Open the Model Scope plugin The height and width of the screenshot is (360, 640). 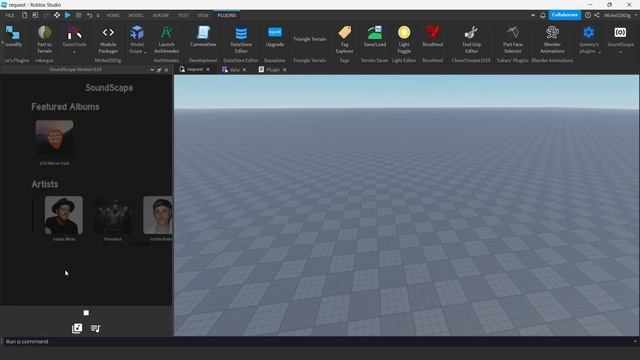click(x=137, y=39)
